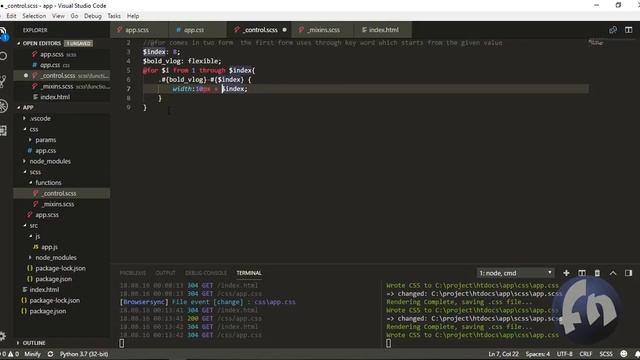
Task: Split the editor with top-right icon
Action: pos(628,30)
